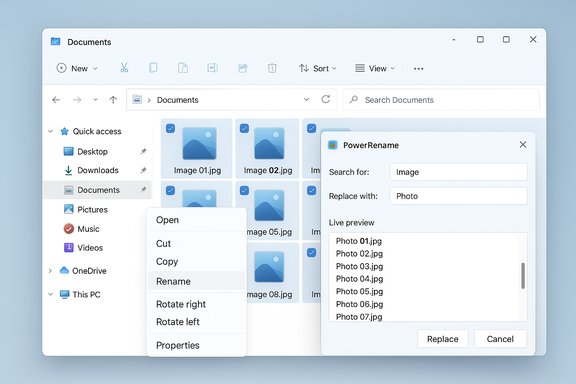576x384 pixels.
Task: Choose Rotate right from the context menu
Action: click(x=196, y=304)
